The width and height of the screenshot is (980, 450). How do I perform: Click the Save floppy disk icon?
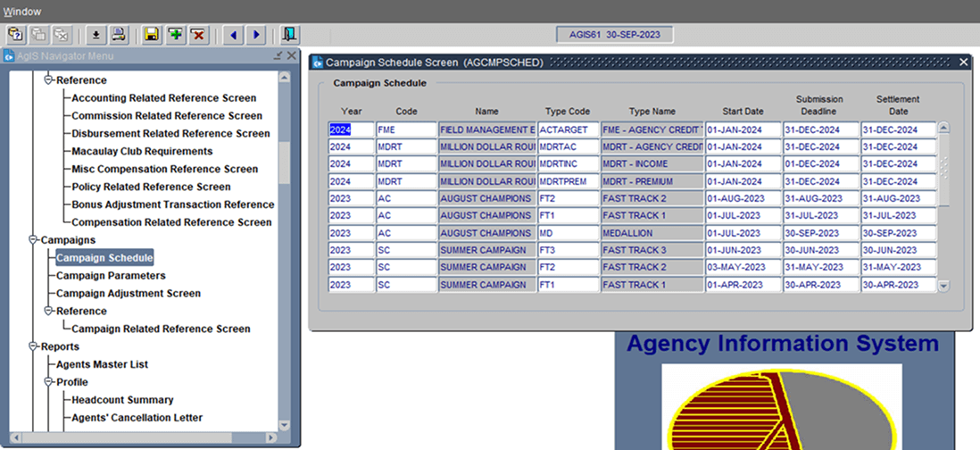(151, 35)
